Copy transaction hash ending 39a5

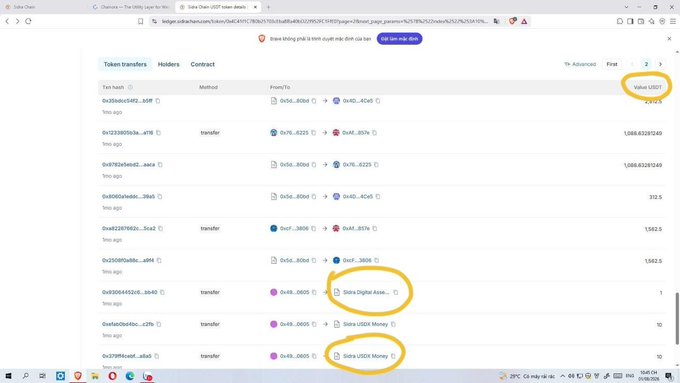160,196
